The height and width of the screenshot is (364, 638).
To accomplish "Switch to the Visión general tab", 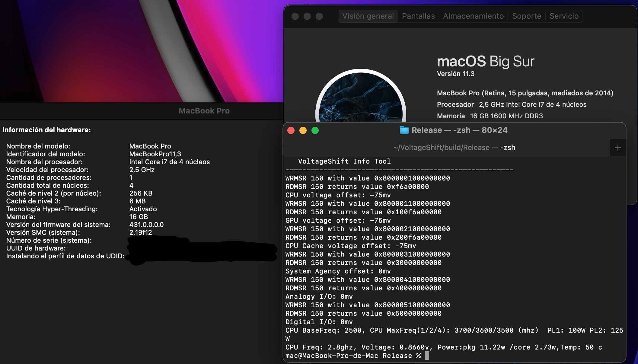I will click(368, 16).
